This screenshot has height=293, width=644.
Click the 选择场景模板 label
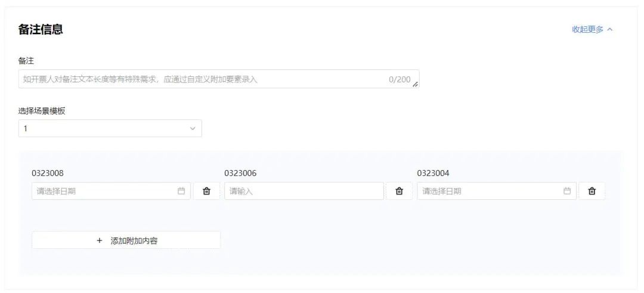tap(42, 111)
